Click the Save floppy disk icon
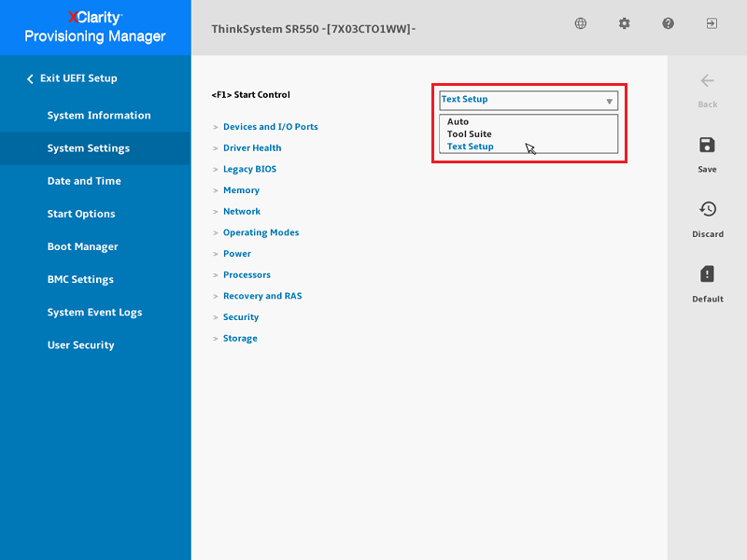Screen dimensions: 747x560 coord(707,146)
